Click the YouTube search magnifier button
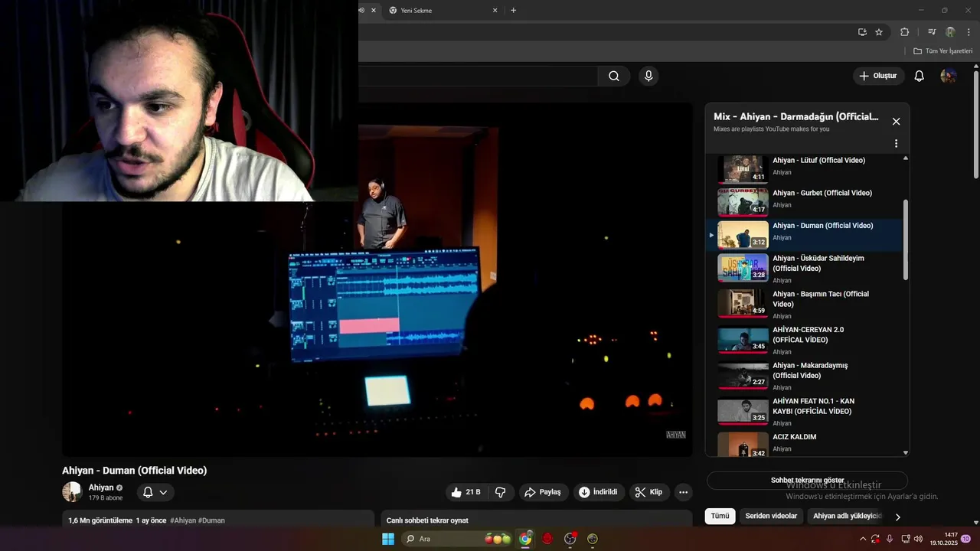 coord(614,76)
